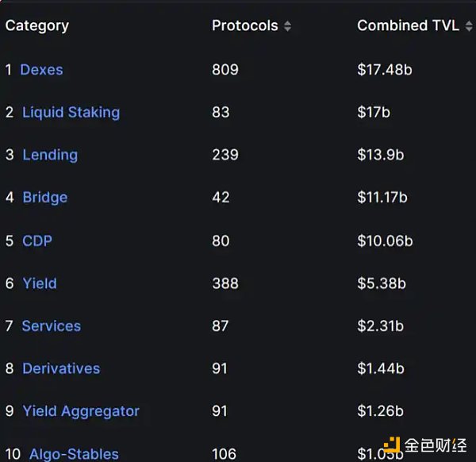Open the Services category link
Viewport: 476px width, 462px height.
(x=51, y=326)
